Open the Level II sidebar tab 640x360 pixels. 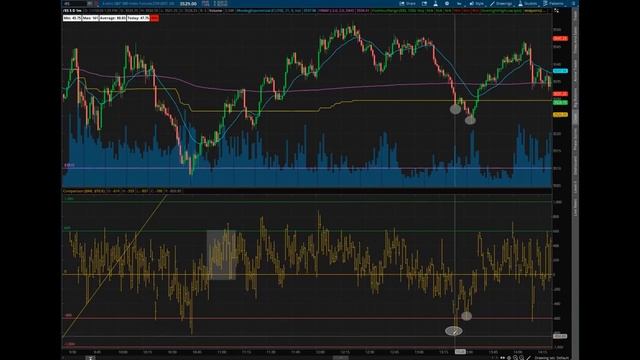(x=576, y=188)
